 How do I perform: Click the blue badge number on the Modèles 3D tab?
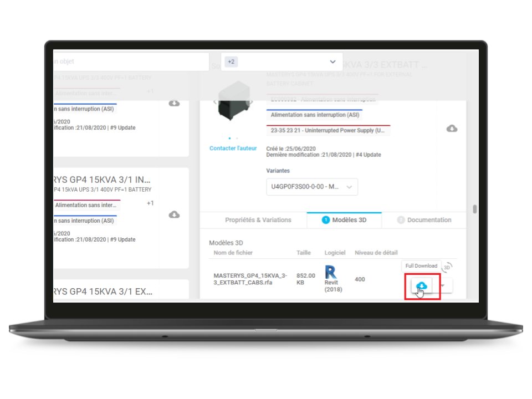pyautogui.click(x=325, y=220)
